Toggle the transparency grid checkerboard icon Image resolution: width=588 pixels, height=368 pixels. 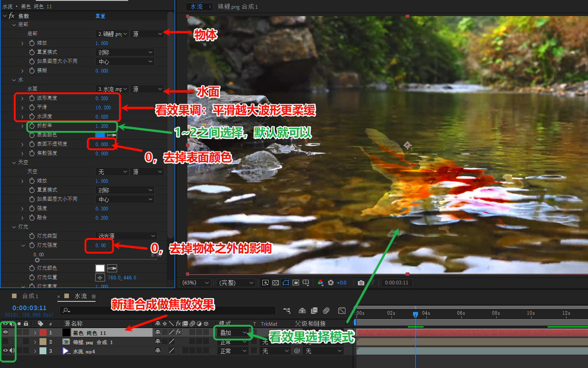[276, 283]
